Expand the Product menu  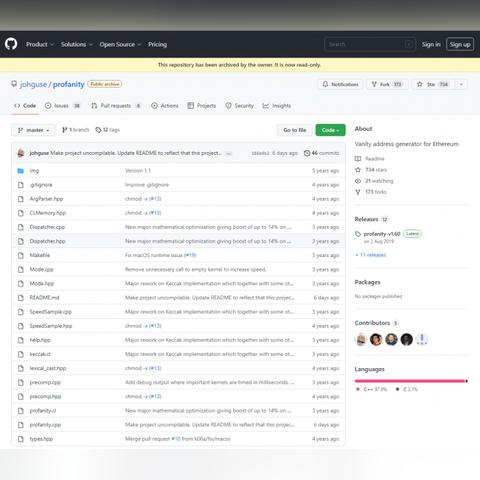[40, 44]
